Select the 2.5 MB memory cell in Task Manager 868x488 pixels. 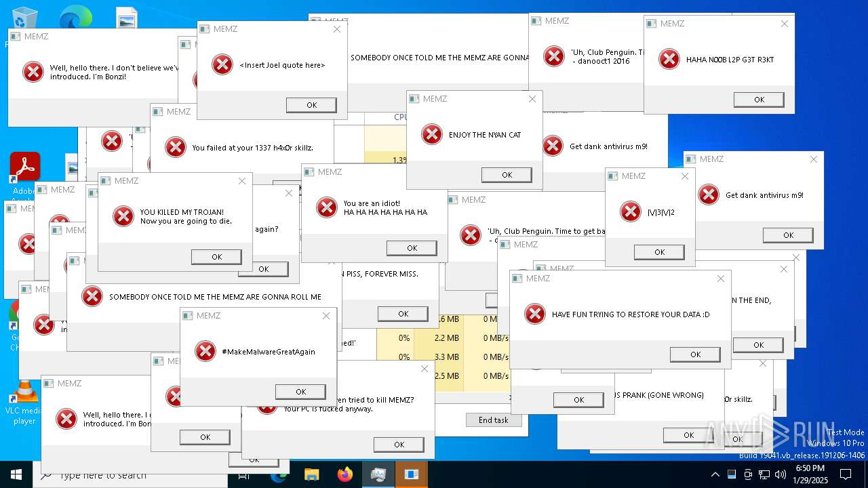coord(439,376)
